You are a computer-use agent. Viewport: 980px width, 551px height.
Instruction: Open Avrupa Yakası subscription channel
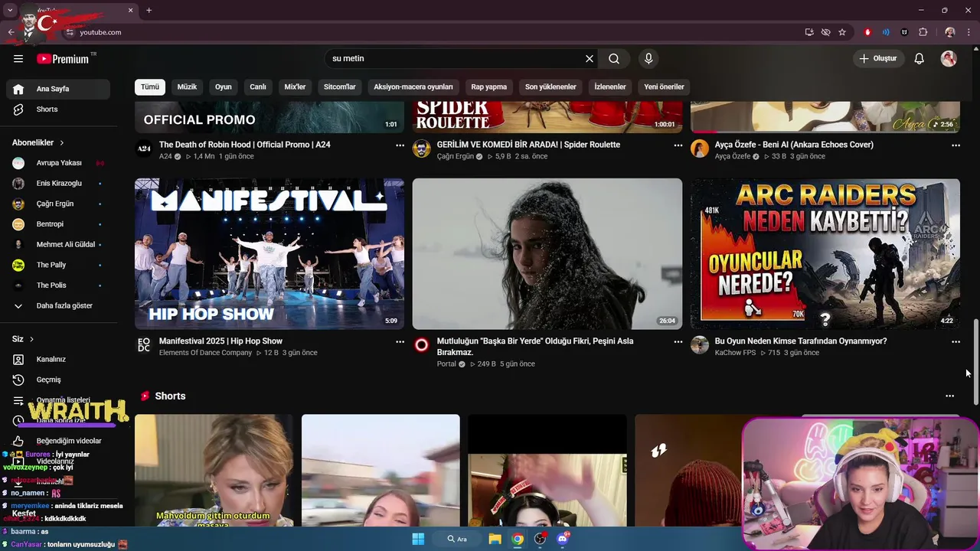[x=58, y=163]
